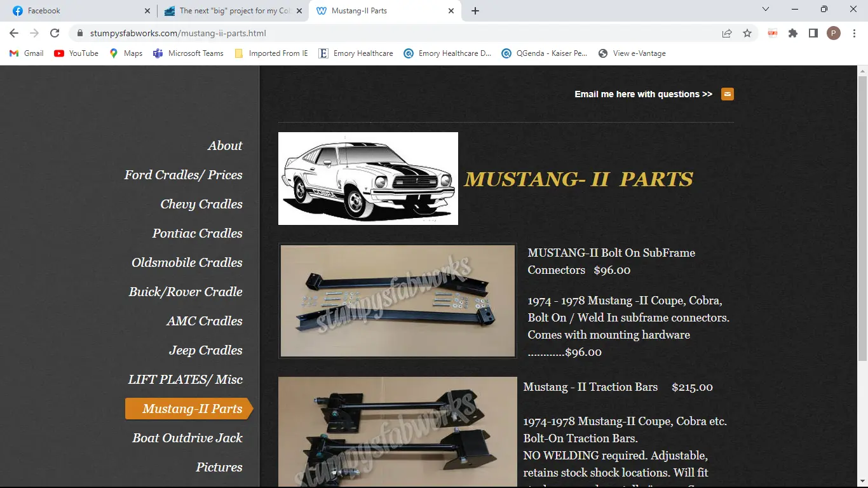The image size is (868, 488).
Task: Click the traction bars product photo
Action: (398, 432)
